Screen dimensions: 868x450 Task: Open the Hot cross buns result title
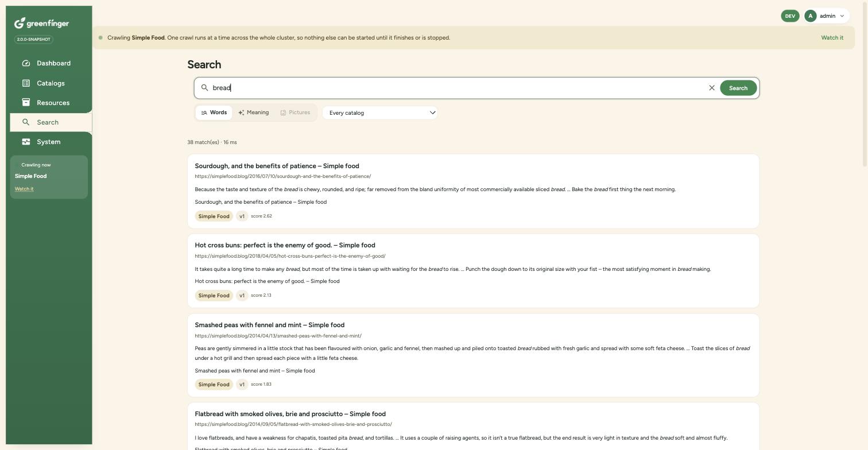[x=285, y=245]
